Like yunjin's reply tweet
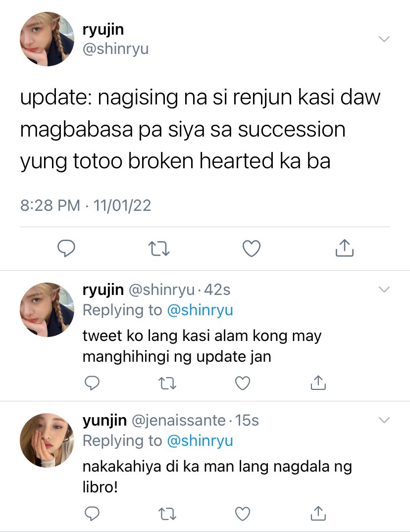The width and height of the screenshot is (410, 532). click(x=243, y=514)
